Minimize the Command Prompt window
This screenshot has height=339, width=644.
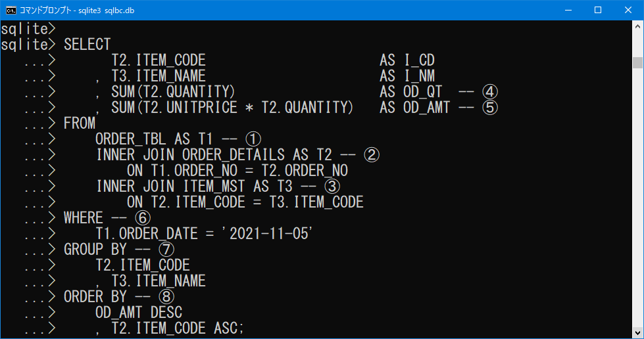[x=568, y=11]
